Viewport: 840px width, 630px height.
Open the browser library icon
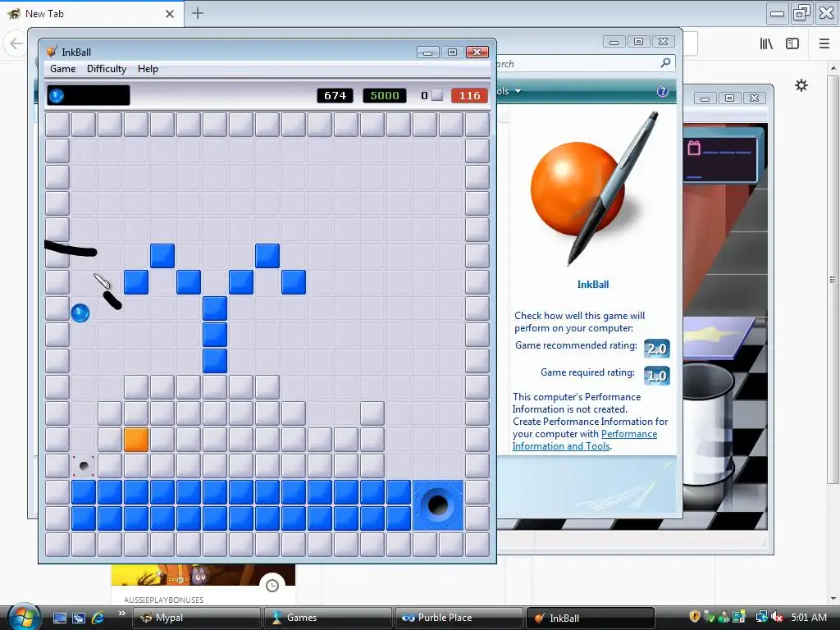click(x=766, y=43)
